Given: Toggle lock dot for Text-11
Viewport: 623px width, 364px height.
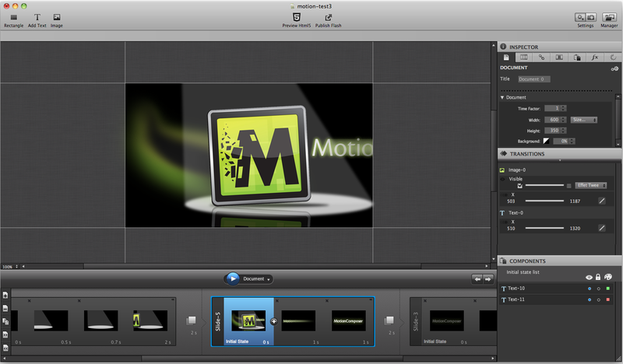Looking at the screenshot, I should pos(599,299).
